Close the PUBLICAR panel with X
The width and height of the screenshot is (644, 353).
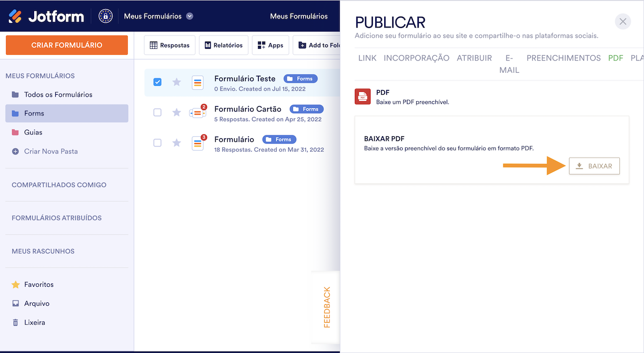(623, 21)
